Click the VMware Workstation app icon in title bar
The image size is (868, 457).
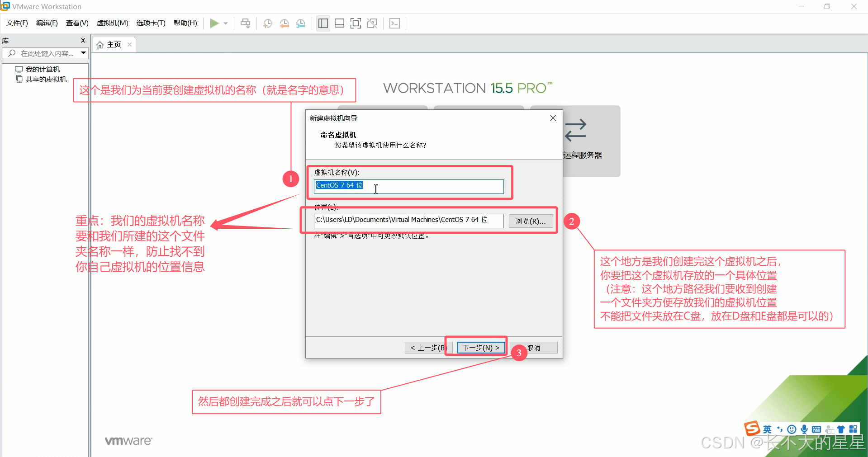[5, 6]
